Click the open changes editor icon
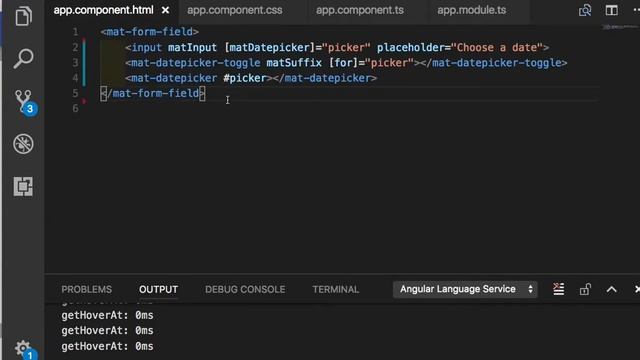640x360 pixels. coord(585,10)
